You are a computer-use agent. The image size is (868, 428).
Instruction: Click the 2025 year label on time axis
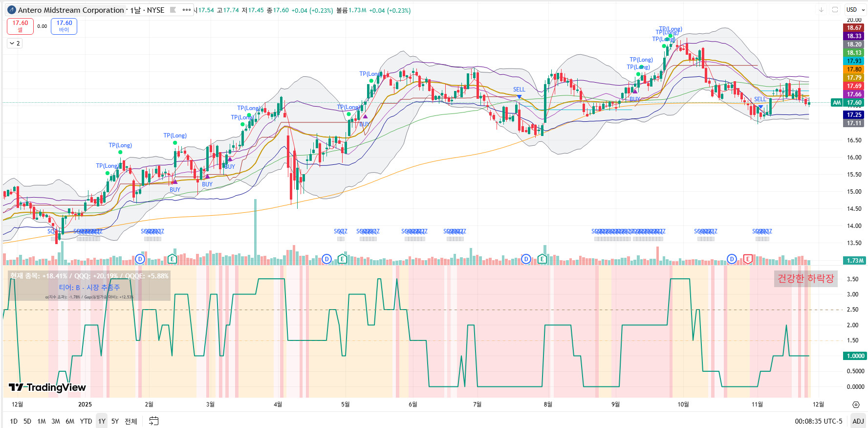[85, 405]
